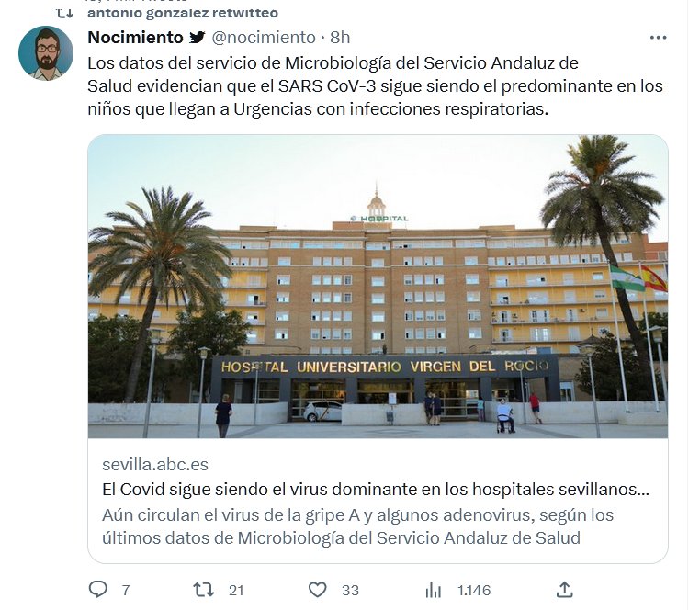Open the three-dot more options menu
The image size is (700, 610).
[658, 38]
